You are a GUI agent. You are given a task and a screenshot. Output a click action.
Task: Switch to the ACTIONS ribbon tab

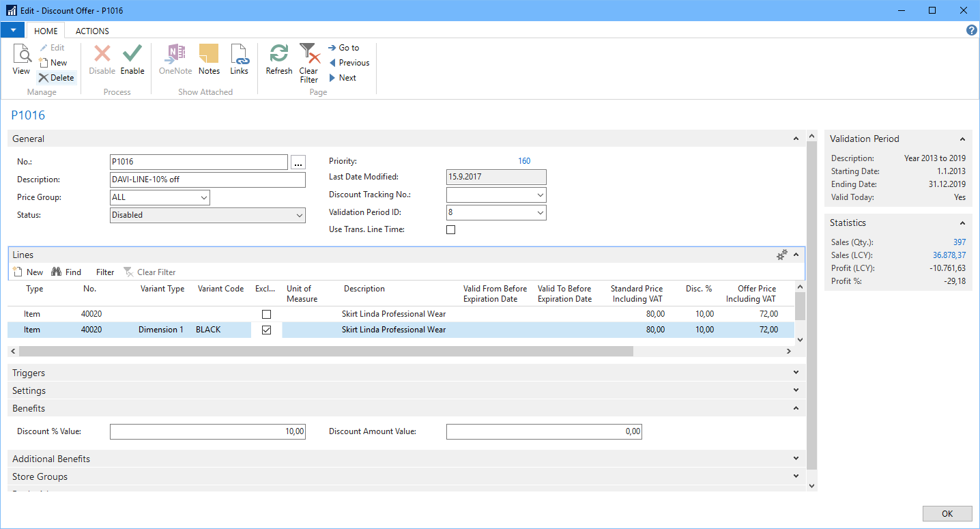coord(92,31)
